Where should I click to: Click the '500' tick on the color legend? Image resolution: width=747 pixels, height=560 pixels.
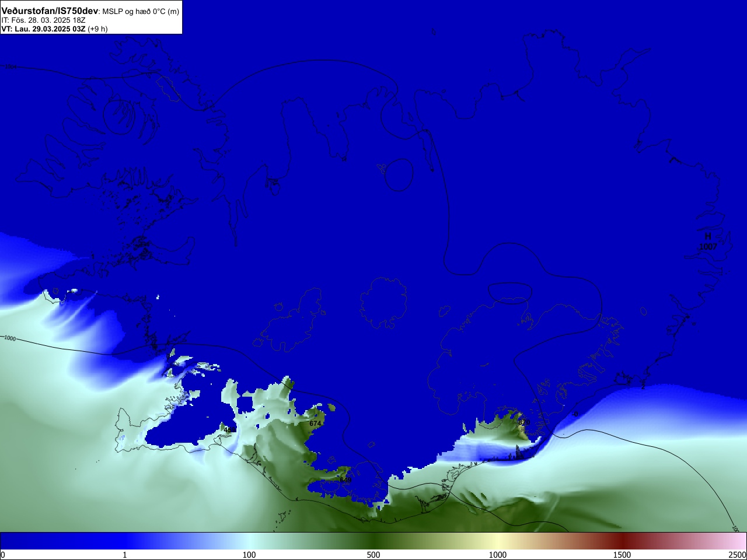click(373, 555)
